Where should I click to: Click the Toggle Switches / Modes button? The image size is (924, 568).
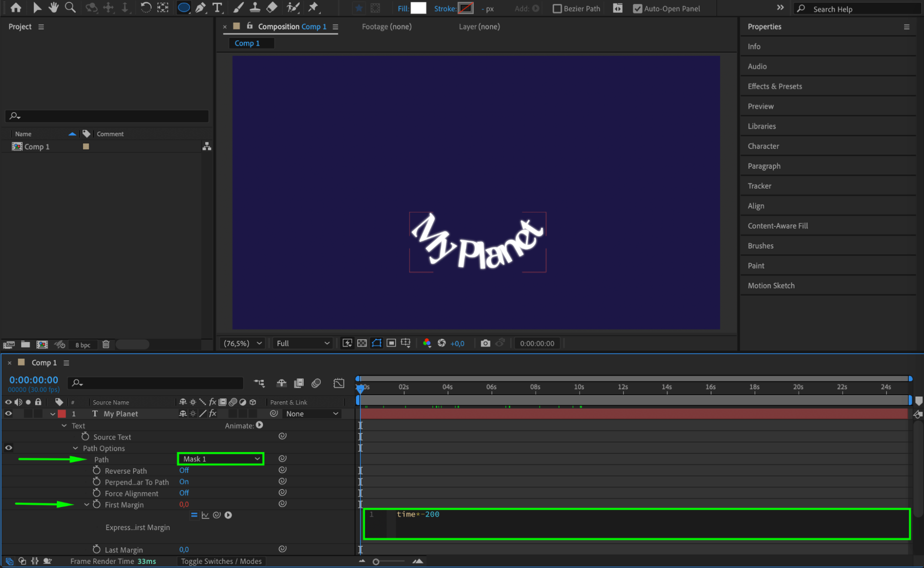pyautogui.click(x=221, y=561)
